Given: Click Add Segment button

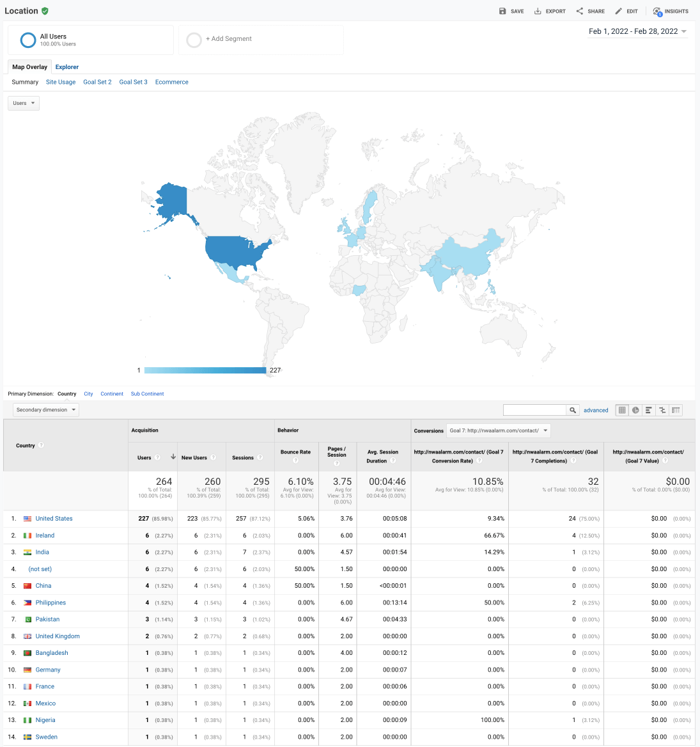Looking at the screenshot, I should point(261,40).
